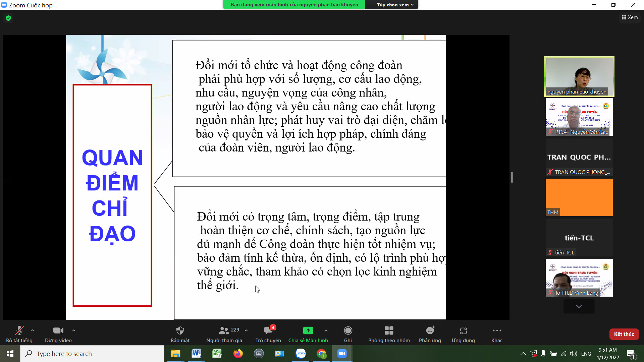Screen dimensions: 644x362
Task: Click the security tray icon next to chevron
Action: pyautogui.click(x=533, y=354)
